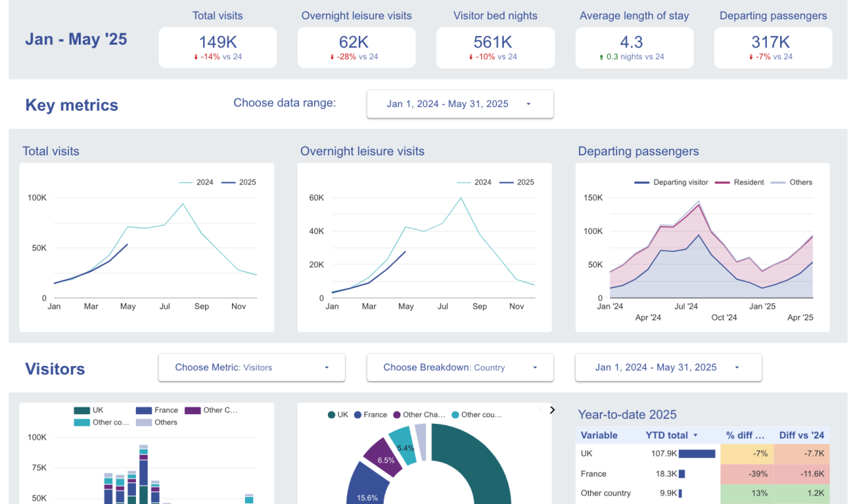The width and height of the screenshot is (856, 504).
Task: Click the France row label in the table
Action: point(594,474)
